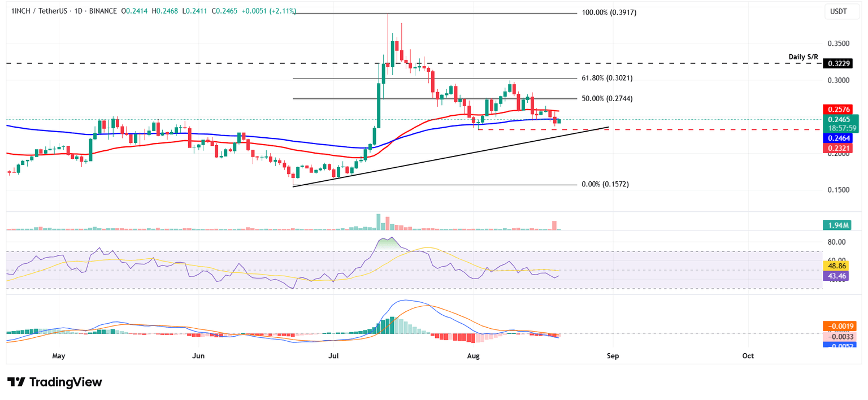The image size is (868, 400).
Task: Select the 50.00% (0.2744) Fibonacci label
Action: [x=607, y=98]
